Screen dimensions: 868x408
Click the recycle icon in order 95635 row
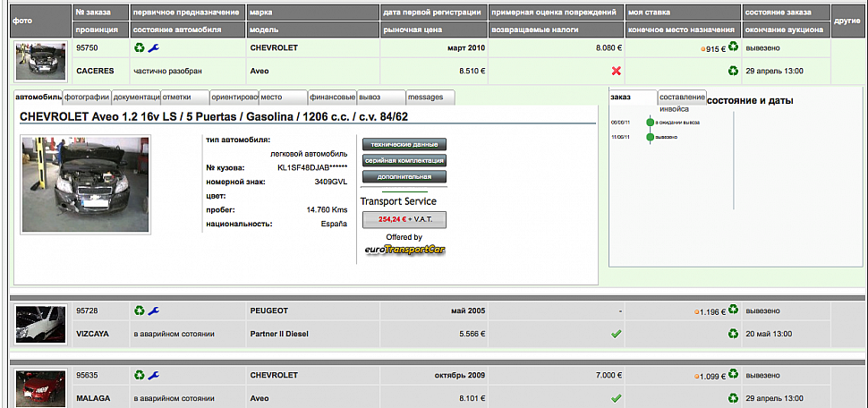tap(139, 375)
